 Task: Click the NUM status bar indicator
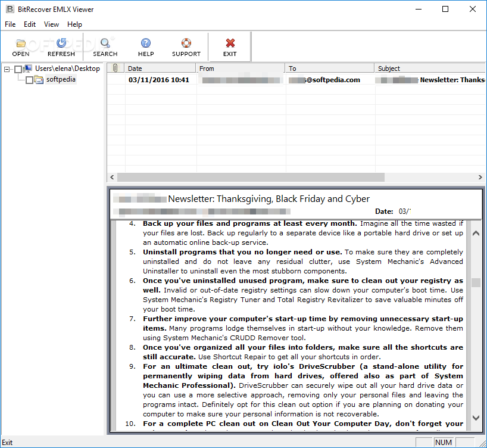pyautogui.click(x=443, y=442)
